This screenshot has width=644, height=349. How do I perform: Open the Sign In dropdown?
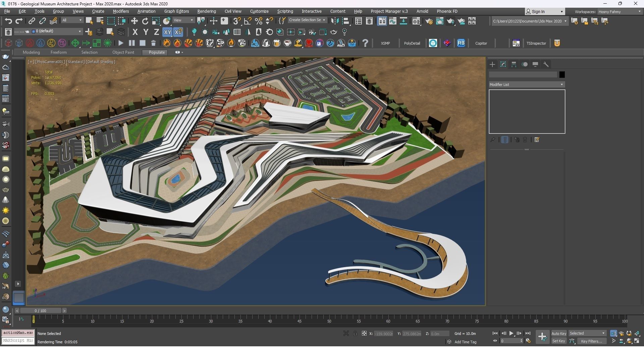[x=545, y=11]
